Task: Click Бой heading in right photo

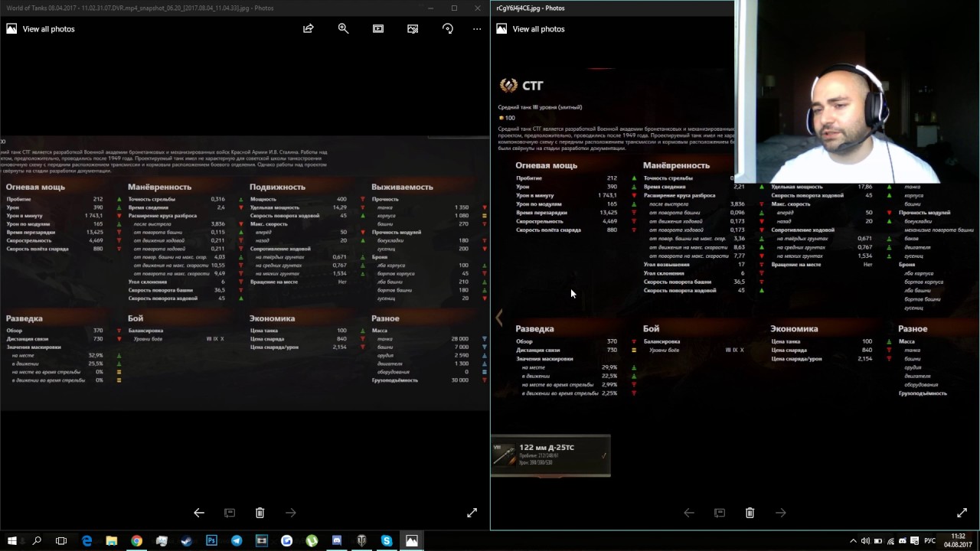Action: [x=651, y=329]
